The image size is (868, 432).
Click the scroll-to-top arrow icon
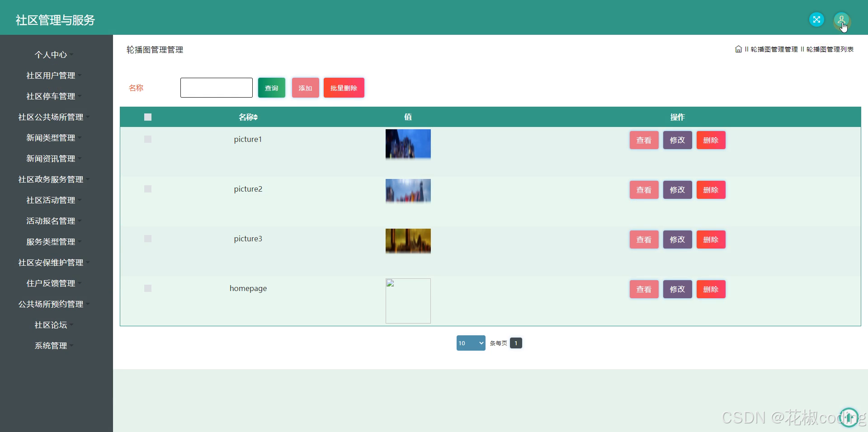tap(849, 417)
